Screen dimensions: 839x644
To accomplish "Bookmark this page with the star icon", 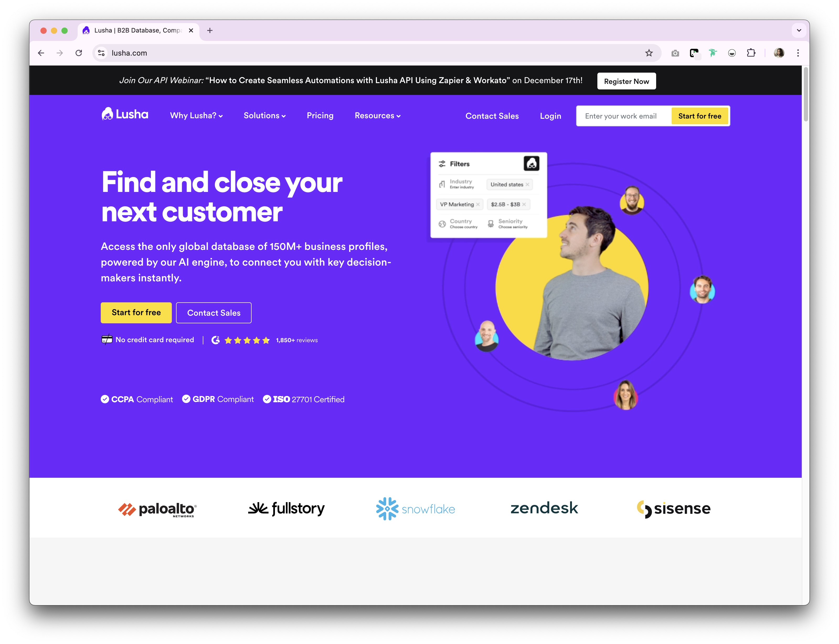I will point(649,53).
